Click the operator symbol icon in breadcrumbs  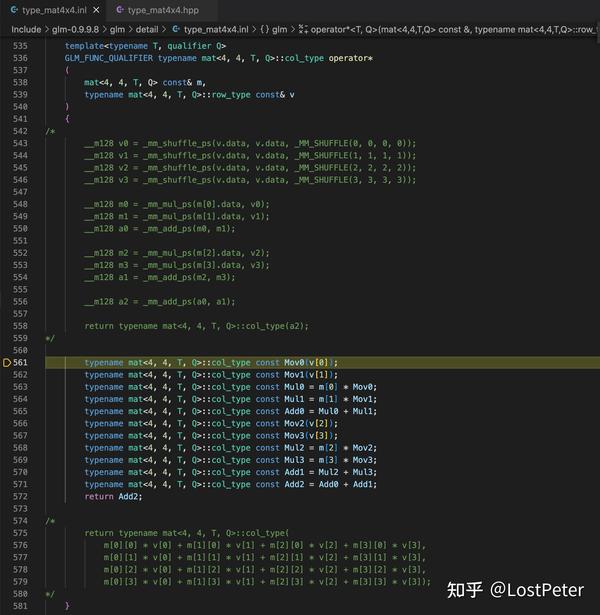pyautogui.click(x=303, y=29)
